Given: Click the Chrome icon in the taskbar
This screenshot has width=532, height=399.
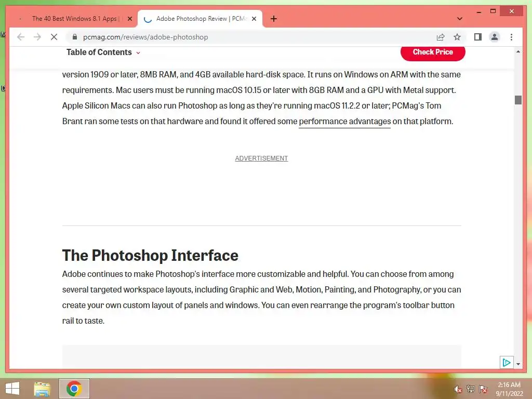Looking at the screenshot, I should (74, 389).
